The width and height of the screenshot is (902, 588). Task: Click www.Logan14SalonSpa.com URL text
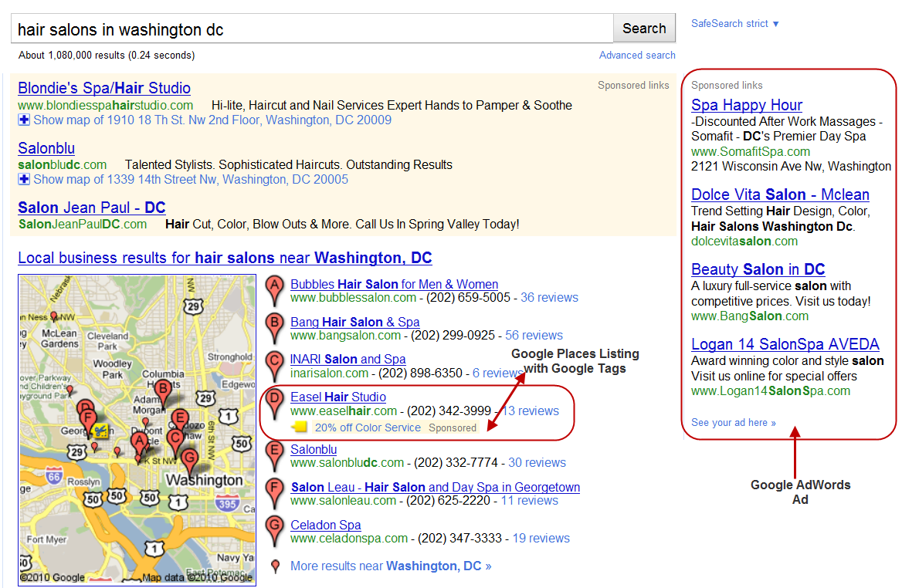point(771,391)
